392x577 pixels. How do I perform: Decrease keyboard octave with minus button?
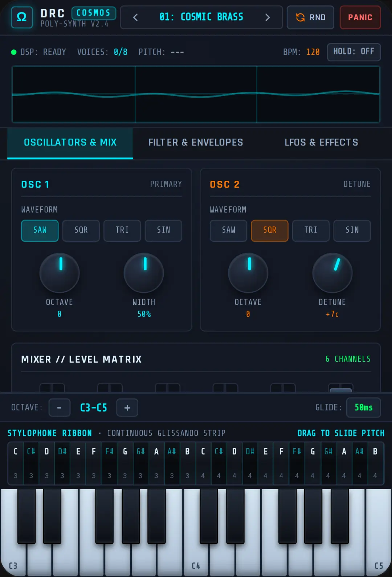click(59, 408)
